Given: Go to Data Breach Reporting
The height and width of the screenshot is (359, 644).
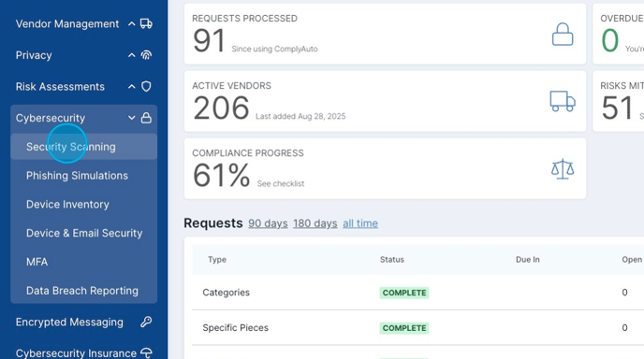Looking at the screenshot, I should coord(84,291).
